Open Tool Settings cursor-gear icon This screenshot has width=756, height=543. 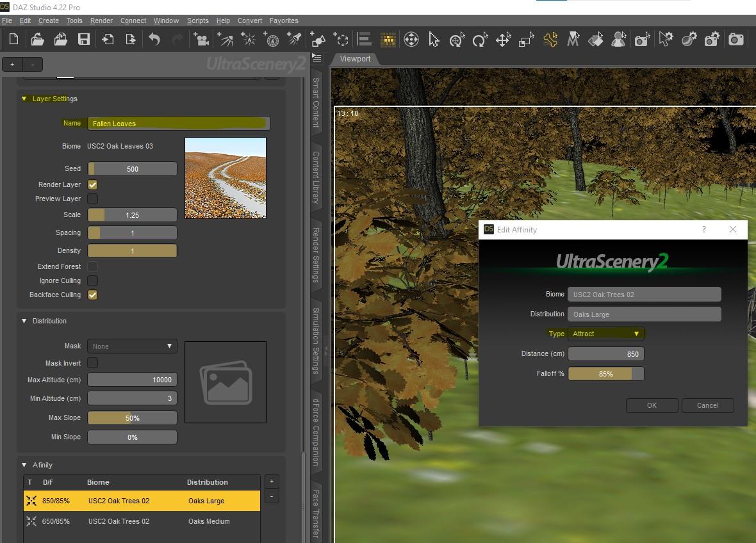pos(666,39)
